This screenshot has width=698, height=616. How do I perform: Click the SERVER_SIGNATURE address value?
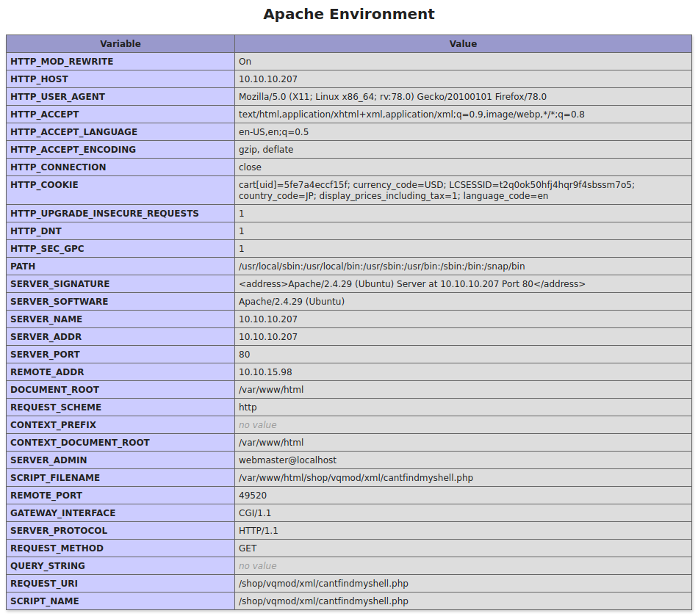(x=411, y=284)
